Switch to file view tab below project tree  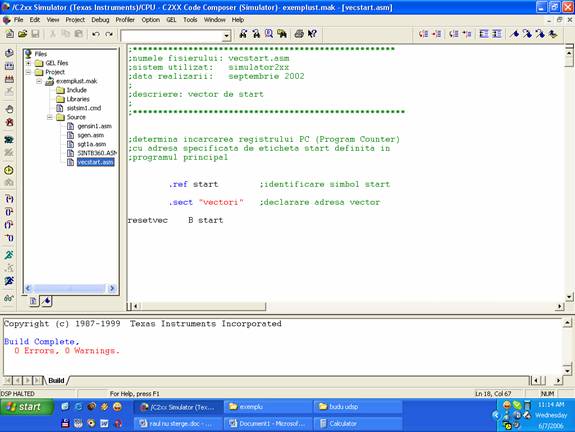tap(33, 301)
